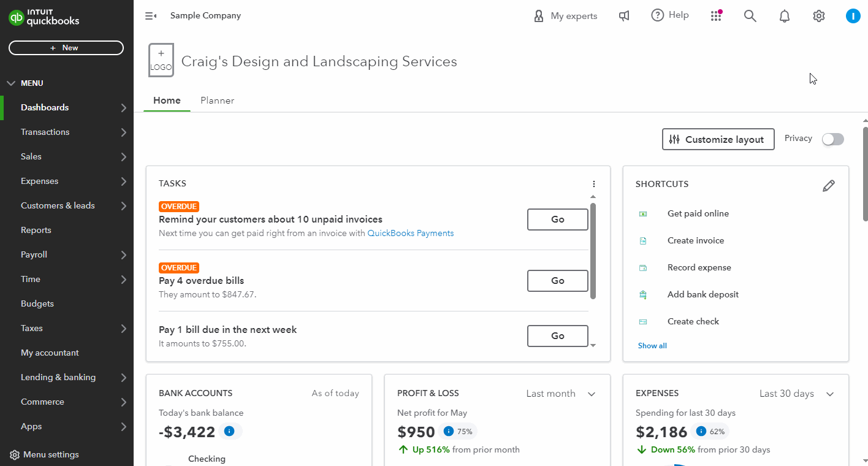This screenshot has width=868, height=466.
Task: Click the main page vertical scrollbar
Action: pyautogui.click(x=865, y=174)
